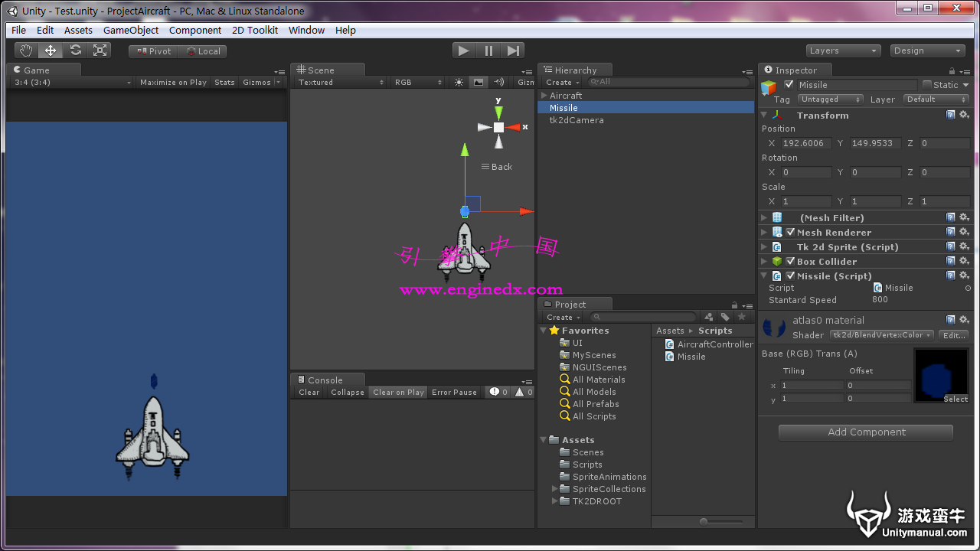The image size is (980, 551).
Task: Click the shader Edit... button
Action: (954, 335)
